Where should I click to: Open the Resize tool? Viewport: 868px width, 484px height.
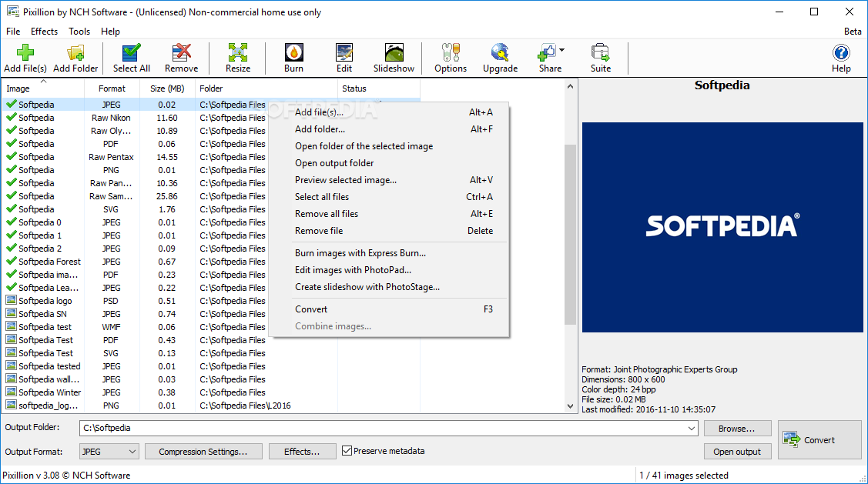point(237,58)
